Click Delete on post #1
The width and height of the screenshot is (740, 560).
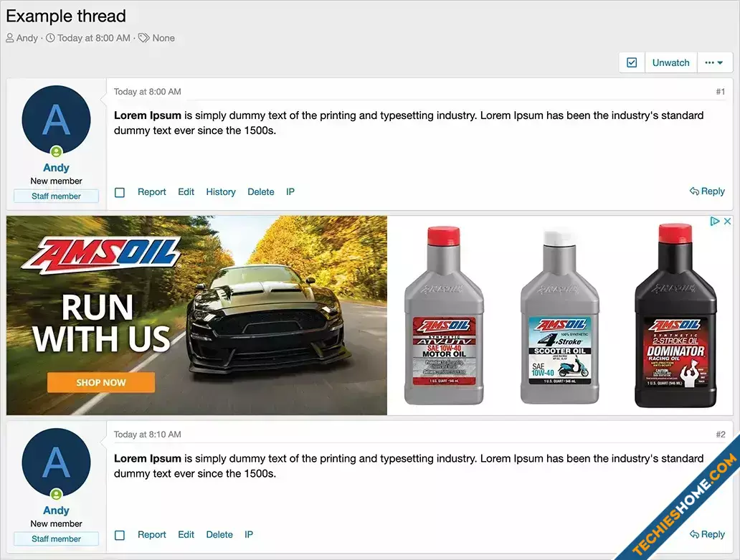click(261, 192)
